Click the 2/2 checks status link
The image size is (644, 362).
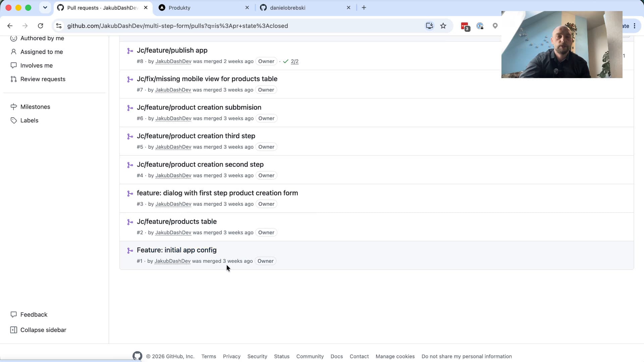pyautogui.click(x=294, y=61)
